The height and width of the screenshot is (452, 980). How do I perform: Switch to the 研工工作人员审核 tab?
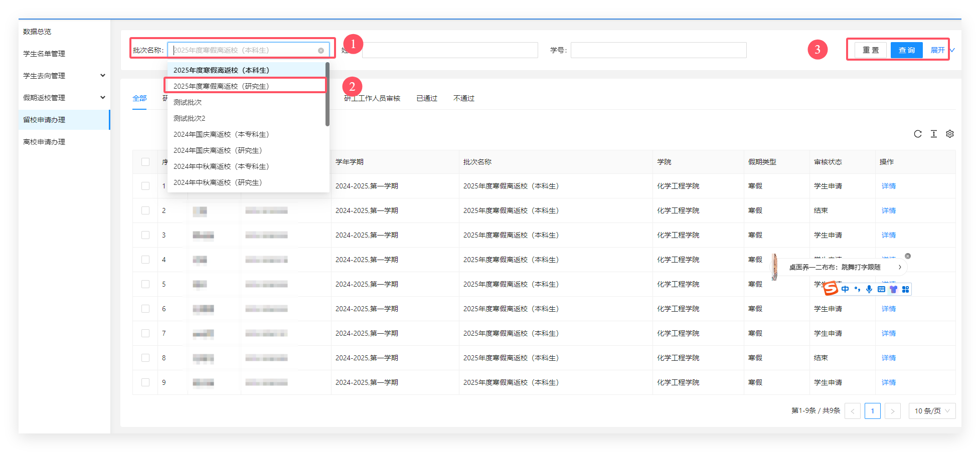point(372,98)
